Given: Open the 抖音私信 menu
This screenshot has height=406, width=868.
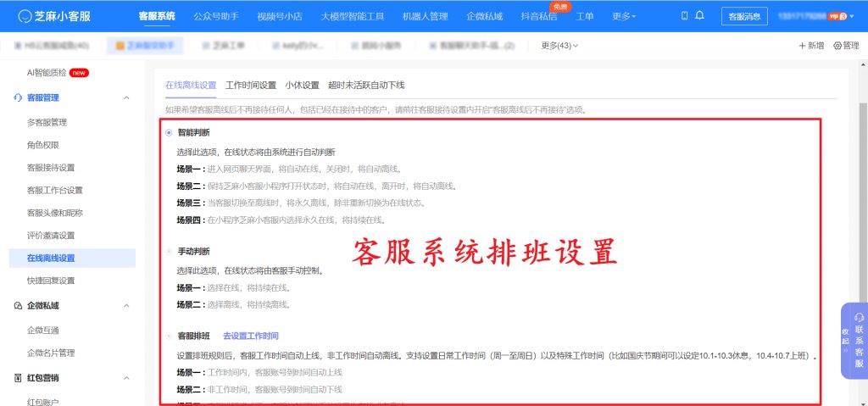Looking at the screenshot, I should [x=539, y=16].
